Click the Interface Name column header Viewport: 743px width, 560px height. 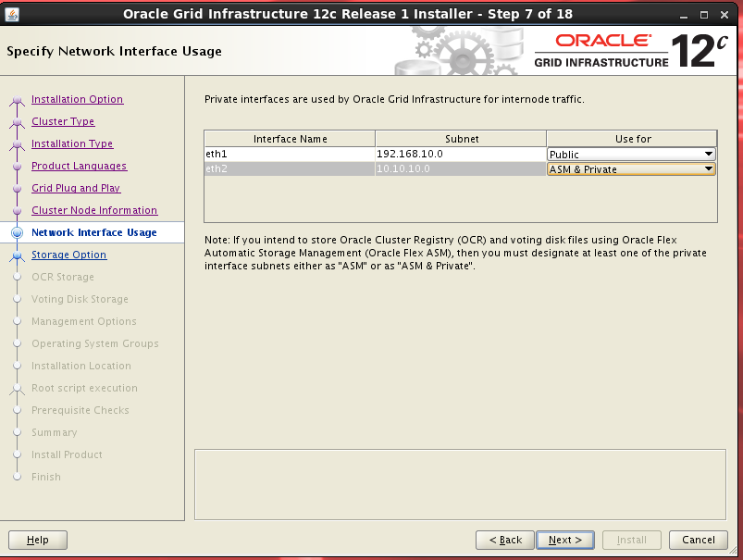pos(290,139)
